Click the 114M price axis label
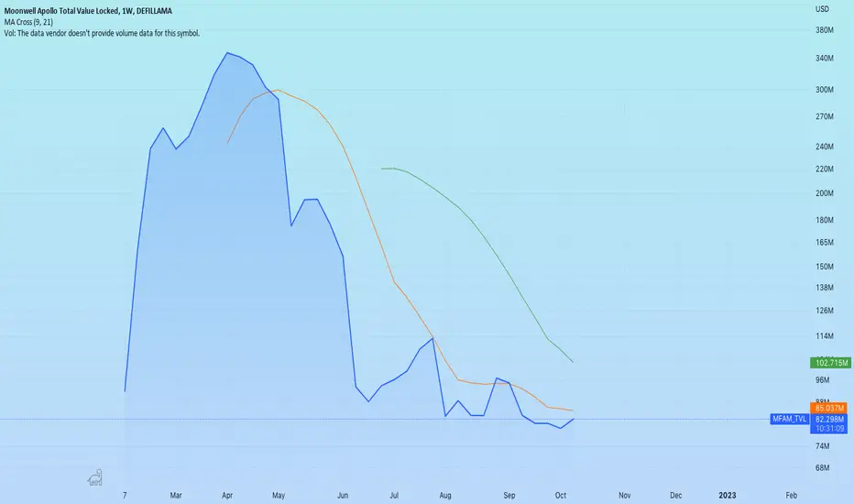Image resolution: width=854 pixels, height=504 pixels. [x=824, y=335]
